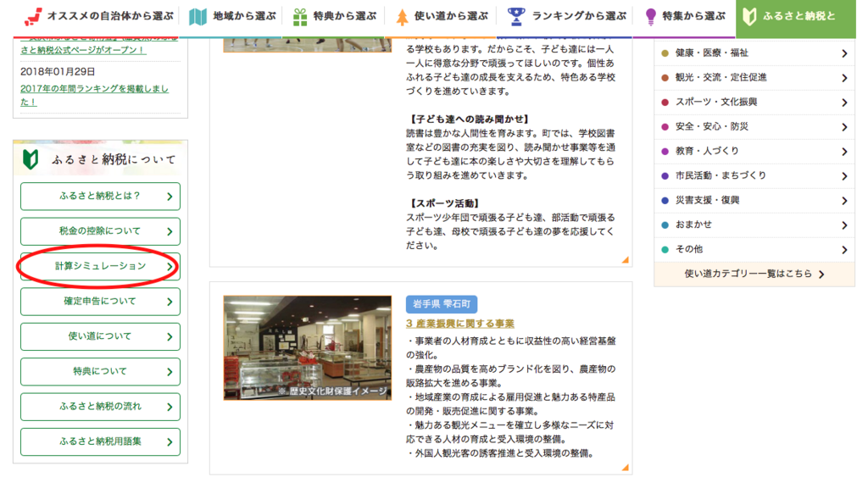Select 災害支援・復興 category
Image resolution: width=868 pixels, height=477 pixels.
(754, 200)
